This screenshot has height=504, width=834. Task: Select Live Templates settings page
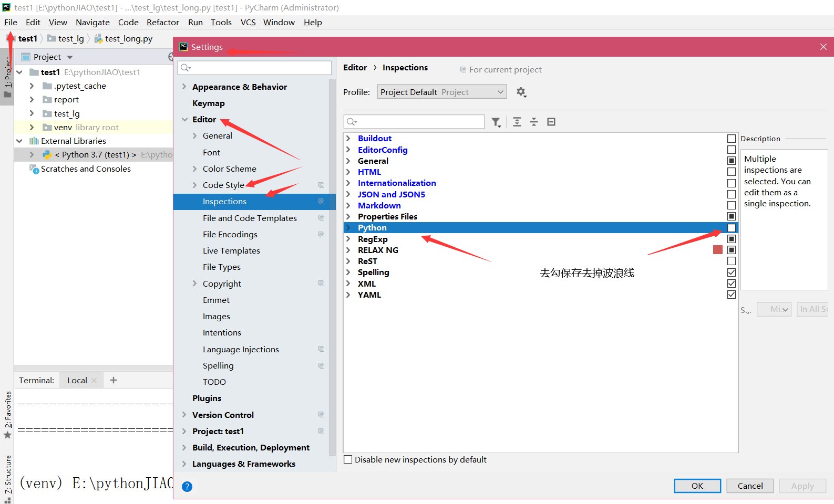(231, 251)
